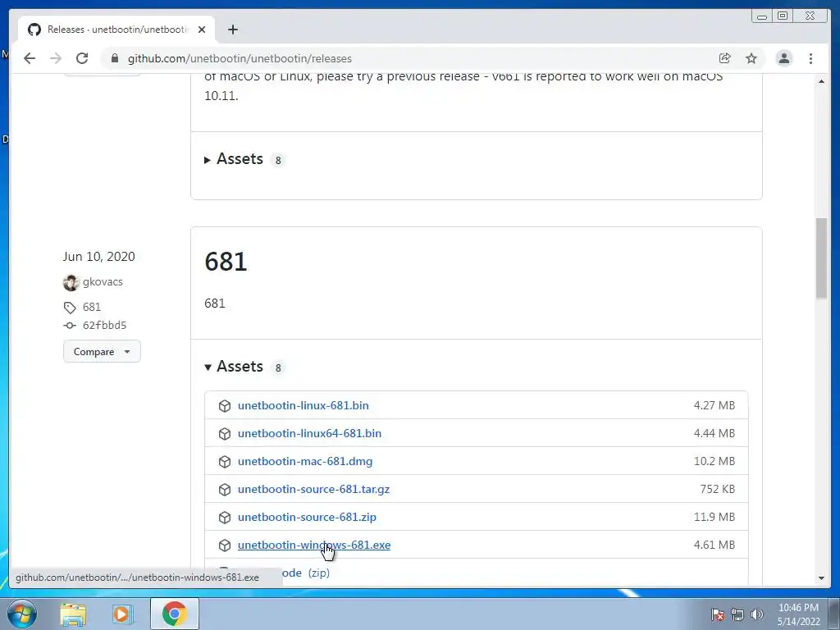Open the Action Center flag icon
The image size is (840, 630).
tap(718, 614)
